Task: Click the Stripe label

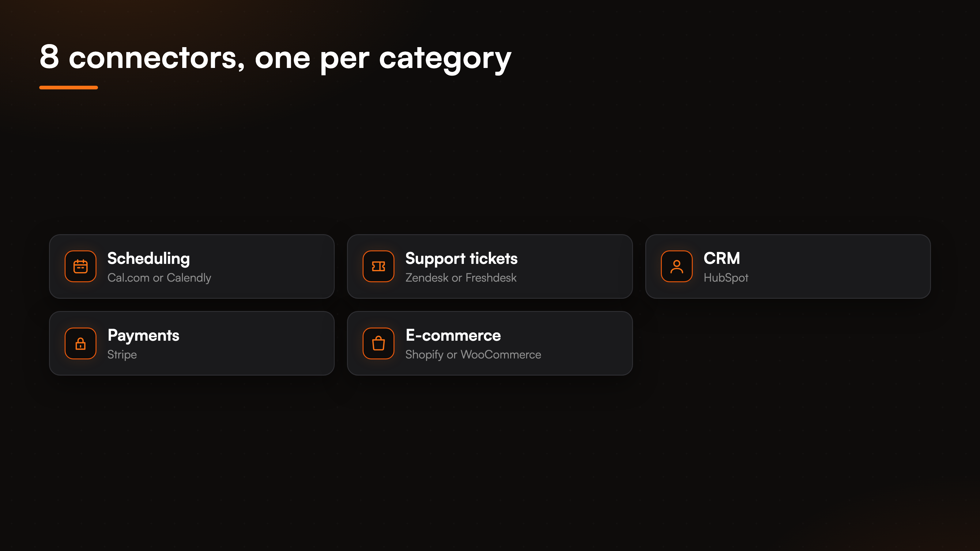Action: [x=122, y=355]
